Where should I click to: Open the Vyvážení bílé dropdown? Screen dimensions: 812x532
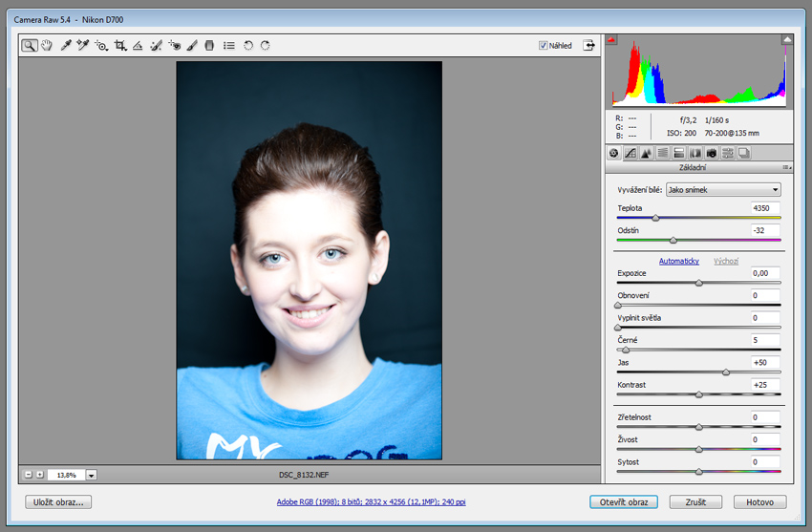723,190
